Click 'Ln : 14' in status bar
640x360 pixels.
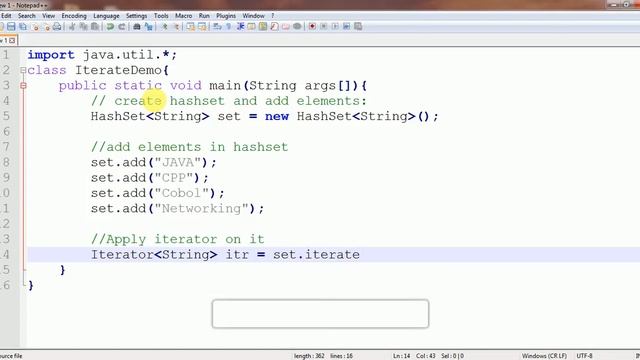[x=402, y=356]
